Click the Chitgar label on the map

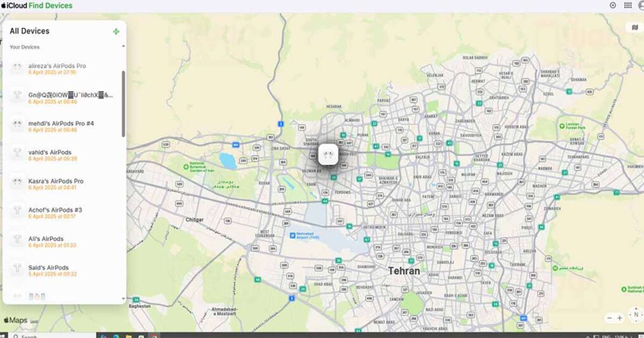194,220
